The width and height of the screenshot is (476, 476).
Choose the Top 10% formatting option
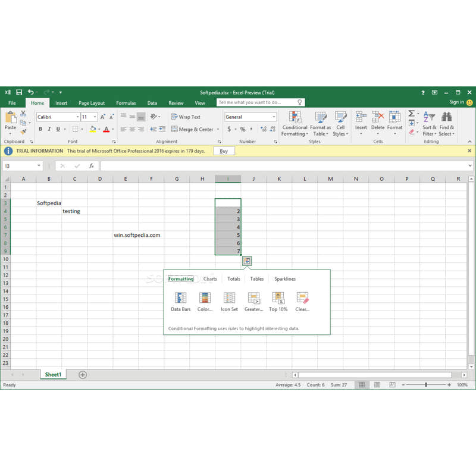278,300
